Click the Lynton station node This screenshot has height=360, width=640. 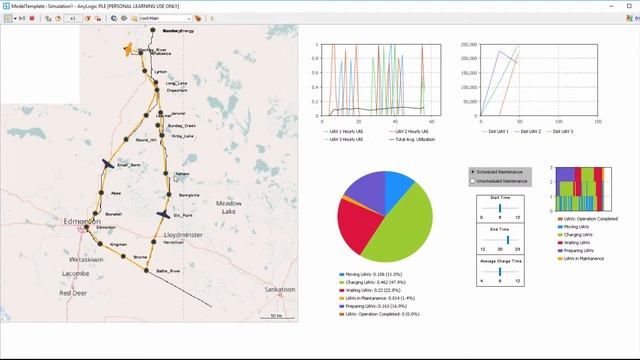pyautogui.click(x=144, y=71)
